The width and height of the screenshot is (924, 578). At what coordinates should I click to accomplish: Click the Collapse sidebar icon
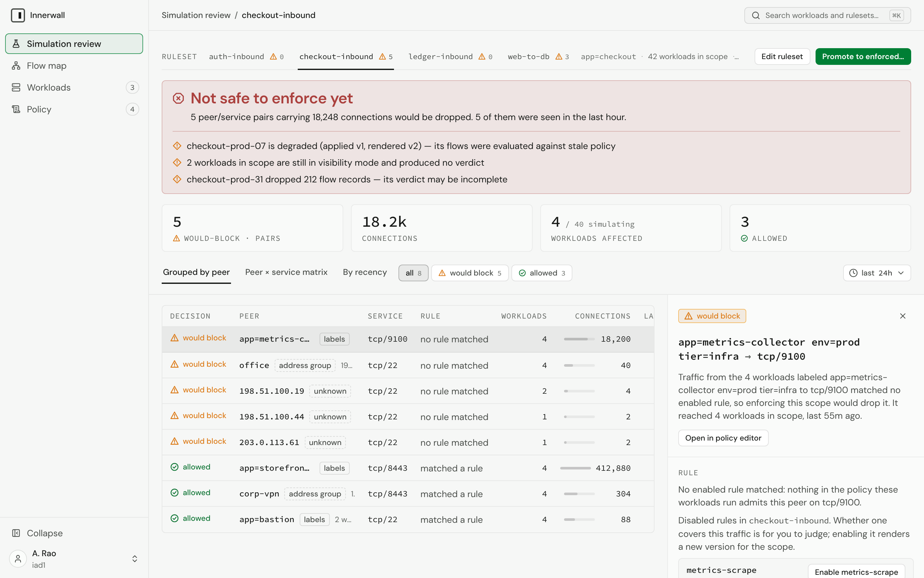16,533
